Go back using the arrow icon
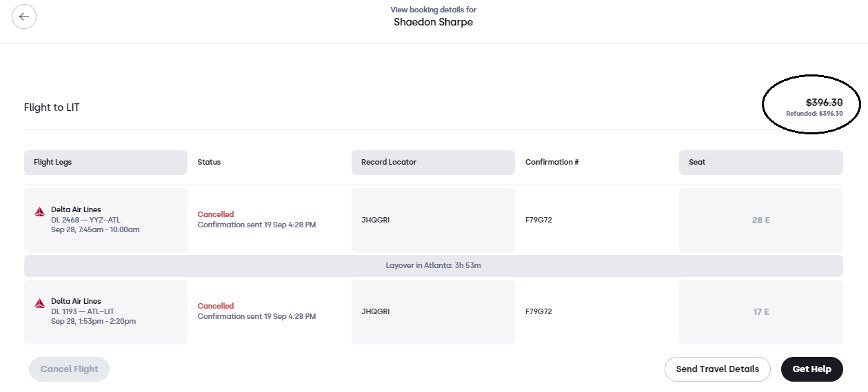The image size is (868, 392). (24, 17)
